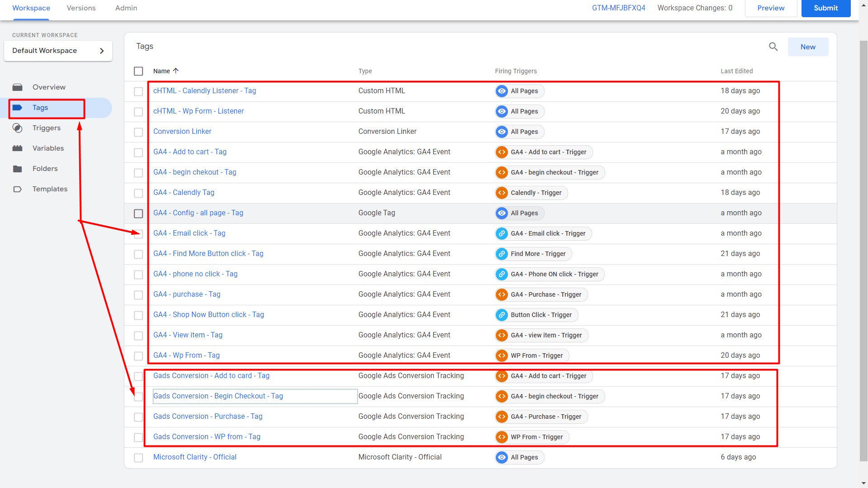The width and height of the screenshot is (868, 488).
Task: Switch to the Versions tab
Action: (81, 8)
